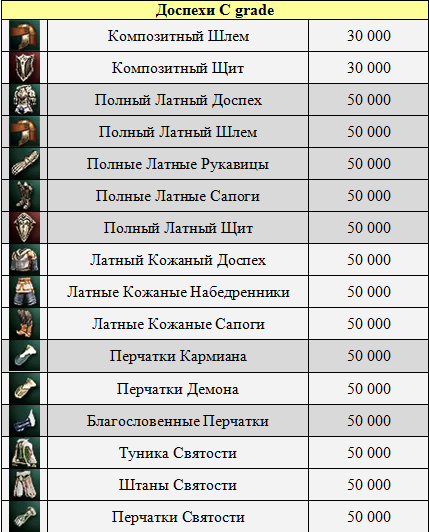
Task: Select the Композитный Щит shield icon
Action: (x=24, y=68)
